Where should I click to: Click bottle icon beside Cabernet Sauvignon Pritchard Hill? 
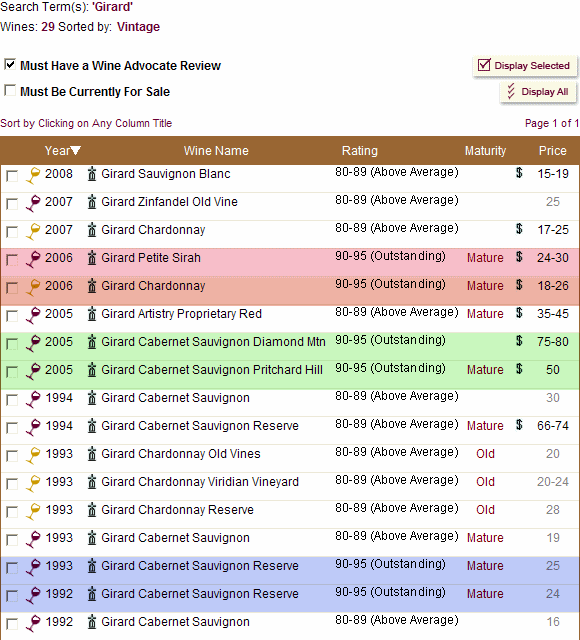pyautogui.click(x=92, y=370)
